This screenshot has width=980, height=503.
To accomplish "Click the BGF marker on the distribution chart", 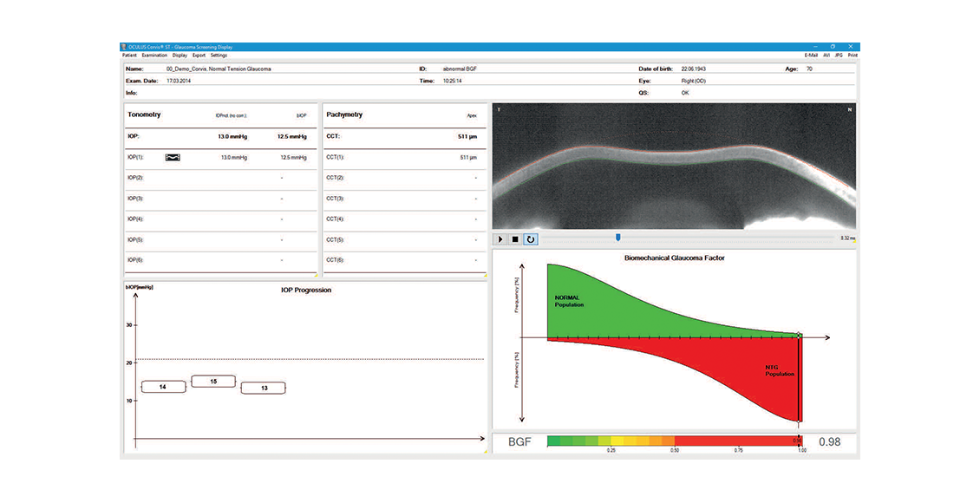I will pyautogui.click(x=799, y=336).
